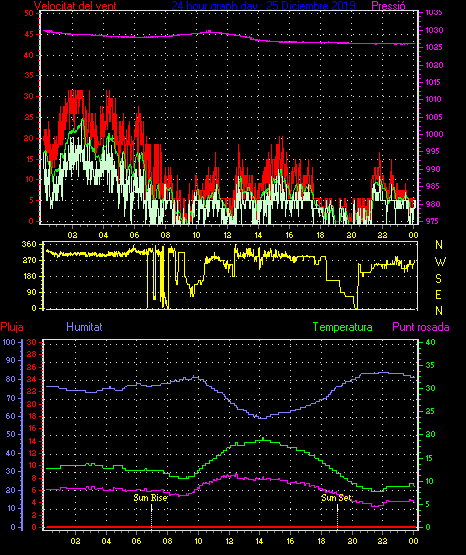The width and height of the screenshot is (466, 555).
Task: Click the yellow "E" compass letter
Action: [x=438, y=295]
